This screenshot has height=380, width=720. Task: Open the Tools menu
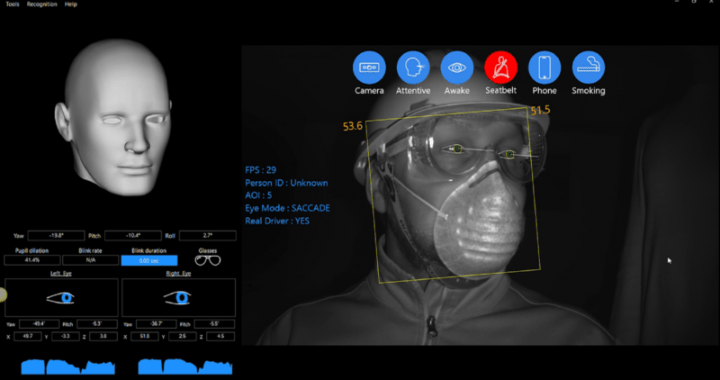click(x=12, y=4)
